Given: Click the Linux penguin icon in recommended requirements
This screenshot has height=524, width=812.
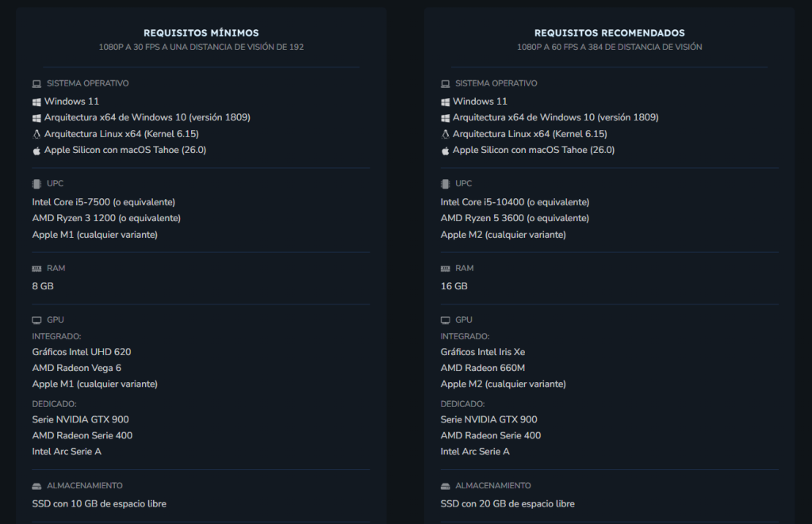Looking at the screenshot, I should point(445,134).
